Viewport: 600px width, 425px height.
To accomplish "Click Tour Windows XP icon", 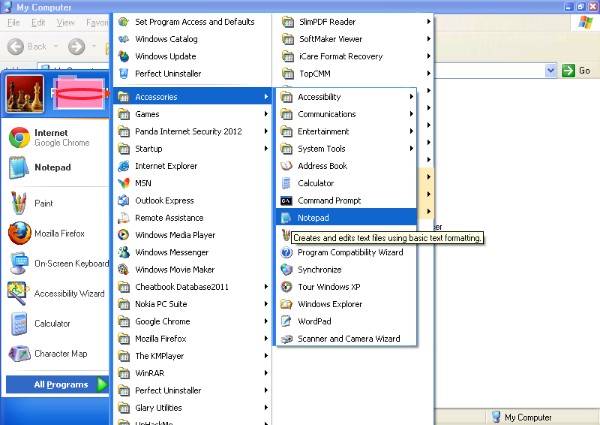I will pyautogui.click(x=286, y=287).
